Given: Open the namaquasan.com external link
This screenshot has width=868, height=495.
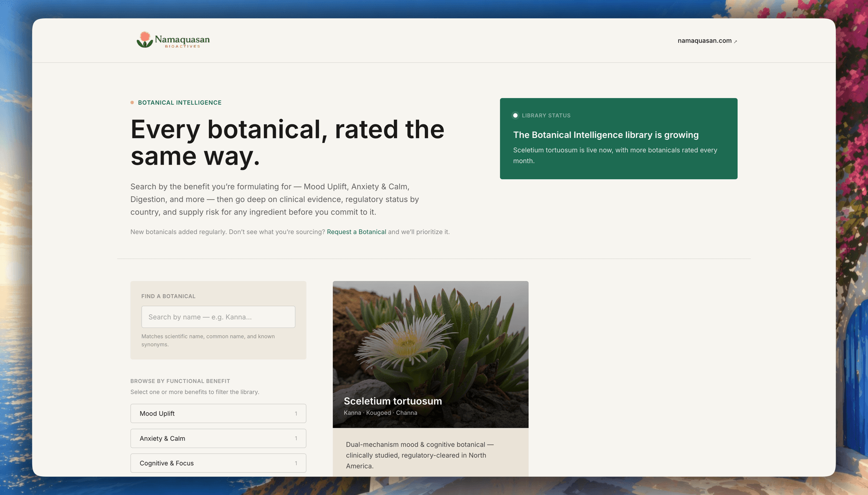Looking at the screenshot, I should pyautogui.click(x=707, y=41).
